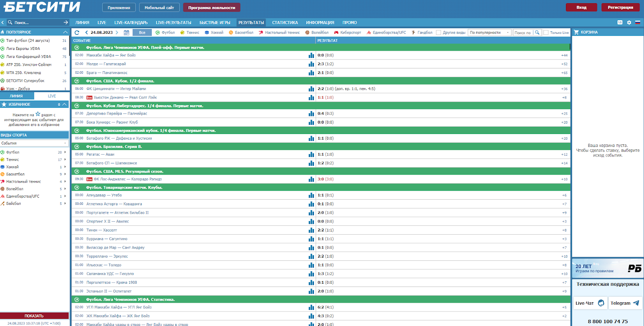The width and height of the screenshot is (644, 326).
Task: Filter results by Гандбол
Action: 422,33
